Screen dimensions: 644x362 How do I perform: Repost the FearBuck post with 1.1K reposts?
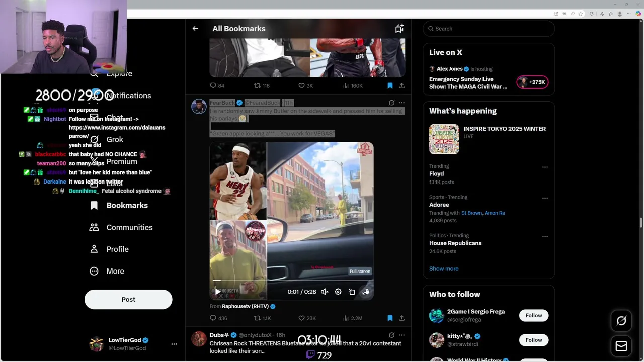click(262, 318)
